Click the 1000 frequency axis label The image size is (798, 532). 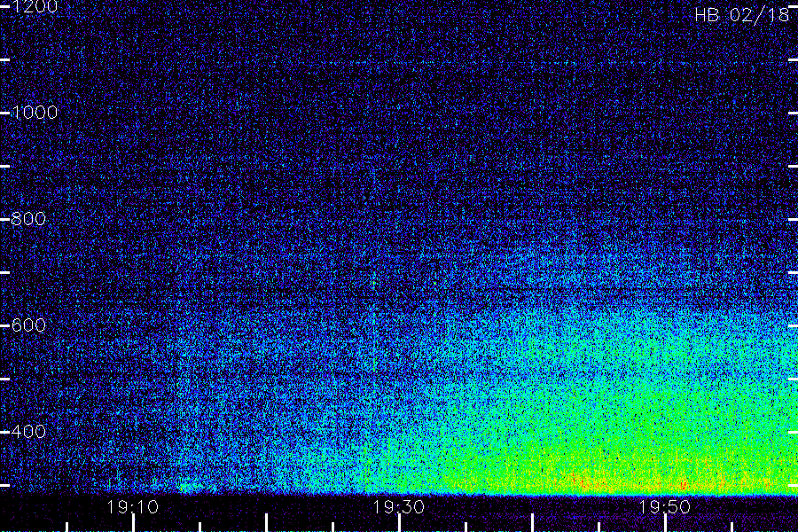pyautogui.click(x=34, y=113)
